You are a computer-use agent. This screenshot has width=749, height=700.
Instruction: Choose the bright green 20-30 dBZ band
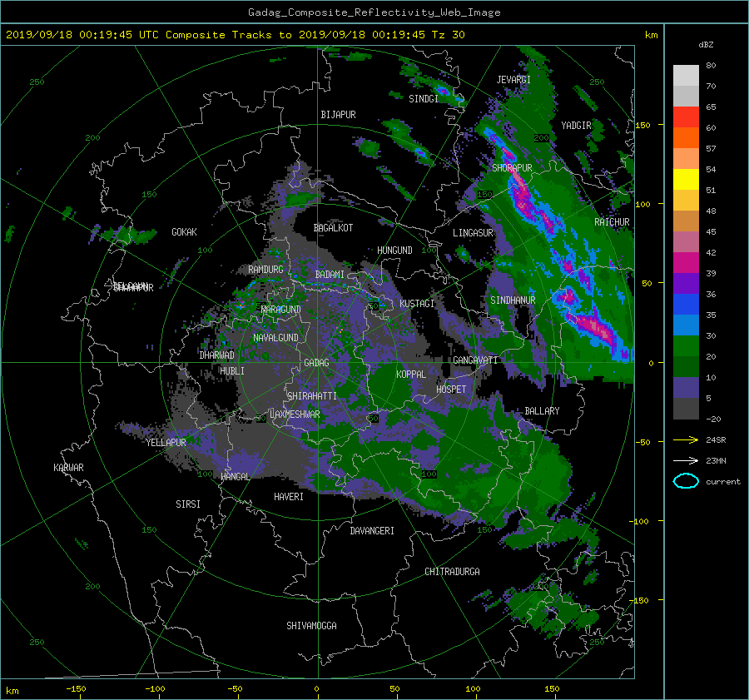pos(686,345)
